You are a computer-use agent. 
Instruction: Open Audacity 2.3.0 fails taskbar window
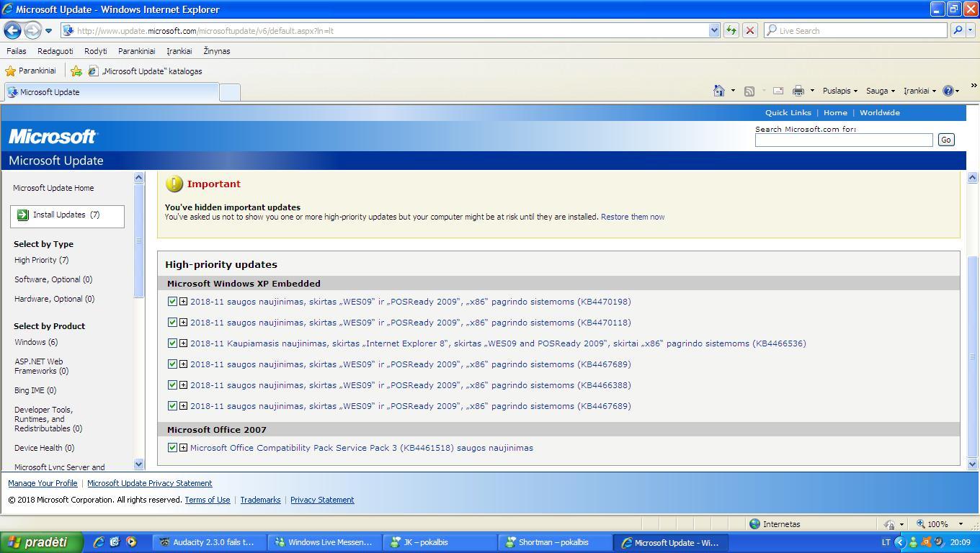coord(209,542)
